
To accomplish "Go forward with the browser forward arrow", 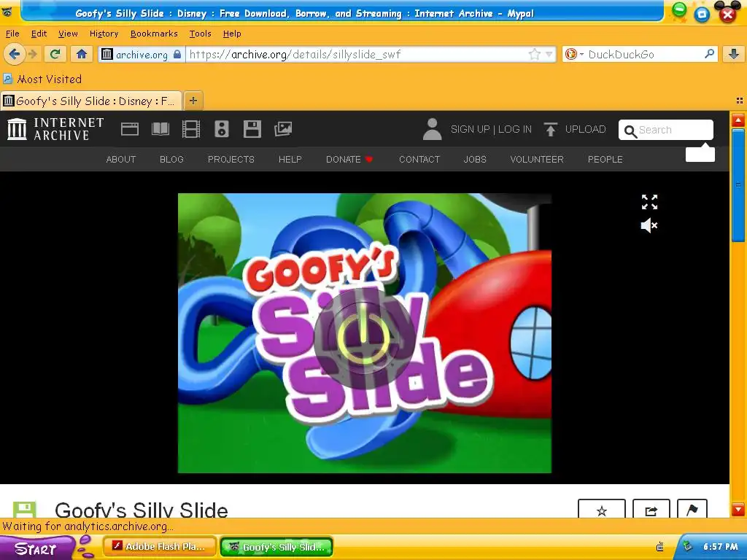I will (33, 54).
